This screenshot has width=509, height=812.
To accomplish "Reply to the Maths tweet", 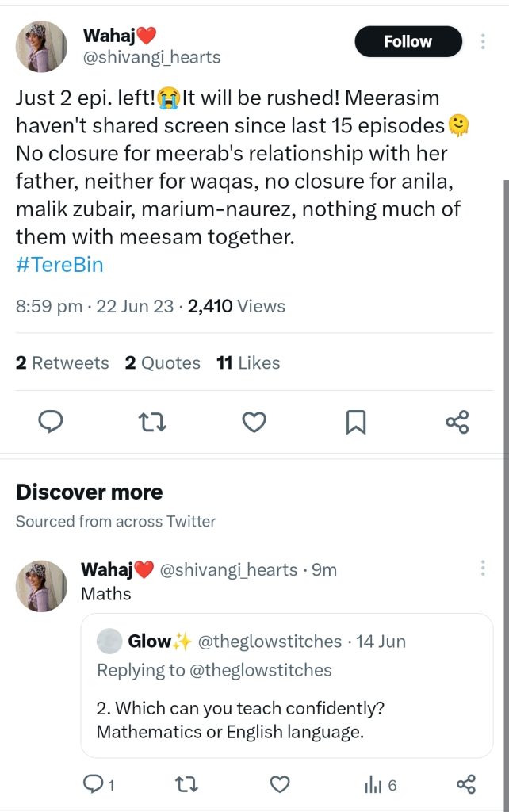I will 94,784.
